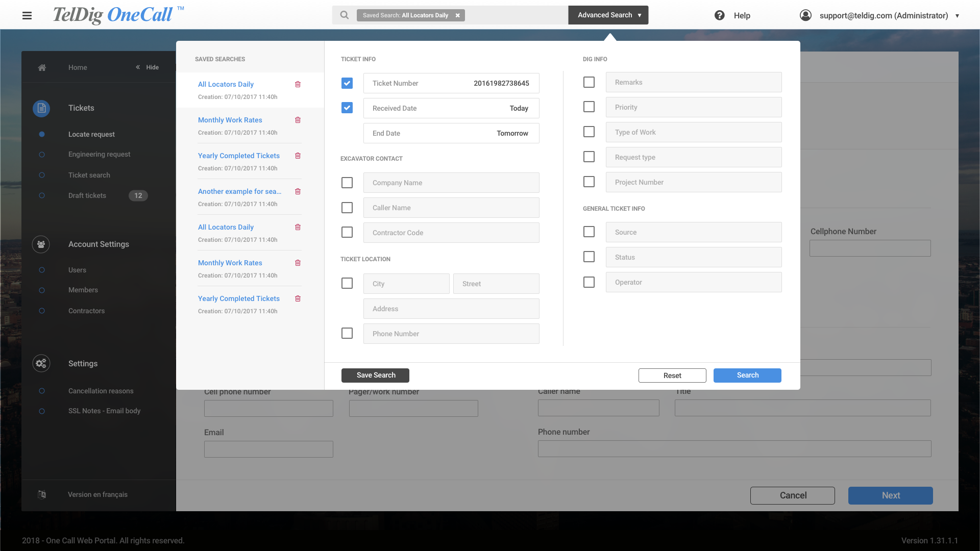Click the Help question mark icon
980x551 pixels.
pyautogui.click(x=719, y=15)
